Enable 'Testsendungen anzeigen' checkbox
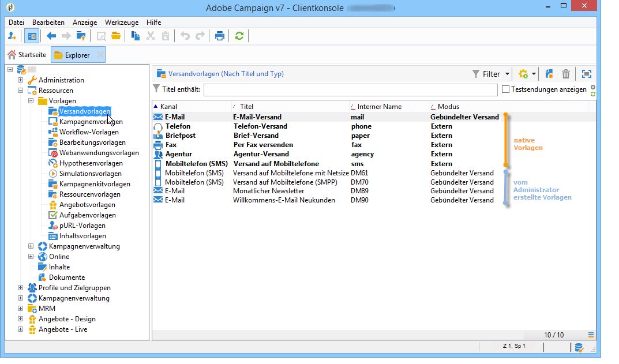Viewport: 619px width, 364px height. click(506, 89)
